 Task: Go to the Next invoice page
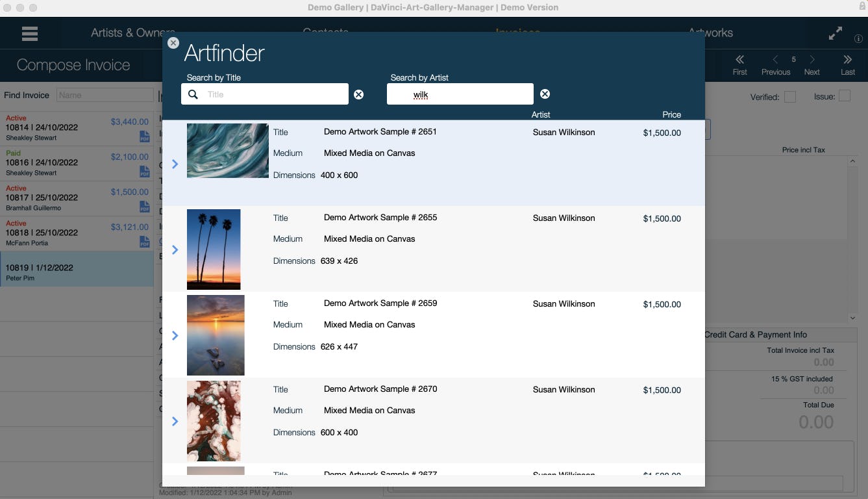[812, 65]
